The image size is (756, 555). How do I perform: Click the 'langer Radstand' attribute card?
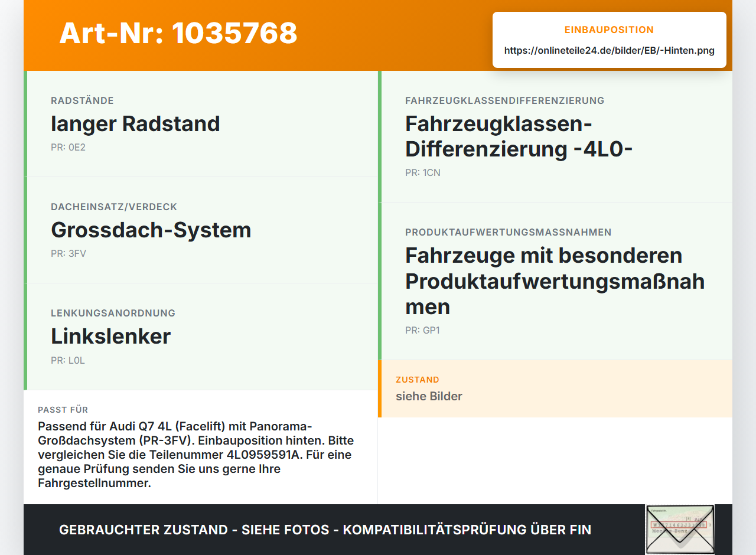click(201, 124)
